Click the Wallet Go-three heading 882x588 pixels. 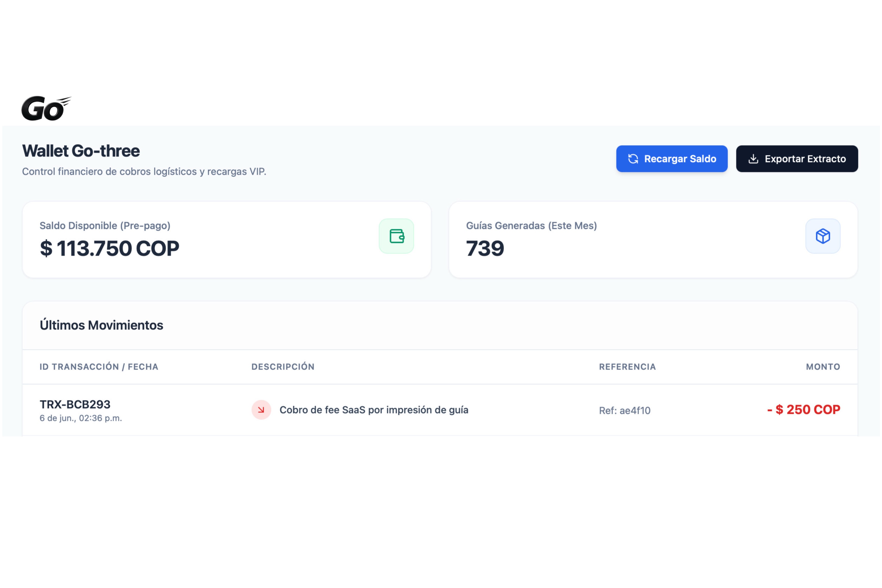point(81,151)
